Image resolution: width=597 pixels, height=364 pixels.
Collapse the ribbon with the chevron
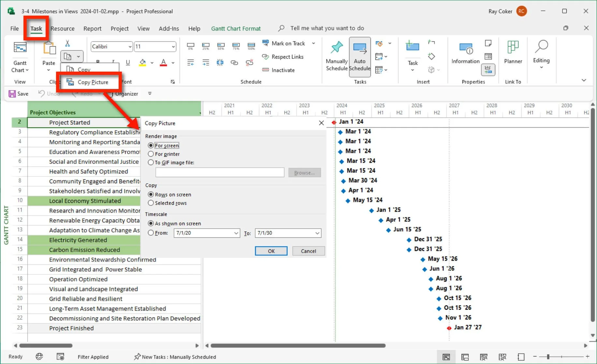coord(584,80)
